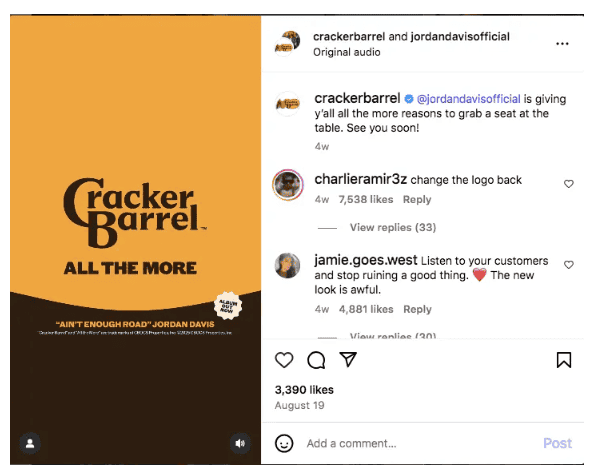The image size is (602, 474).
Task: Mute the video using speaker icon
Action: click(x=240, y=443)
